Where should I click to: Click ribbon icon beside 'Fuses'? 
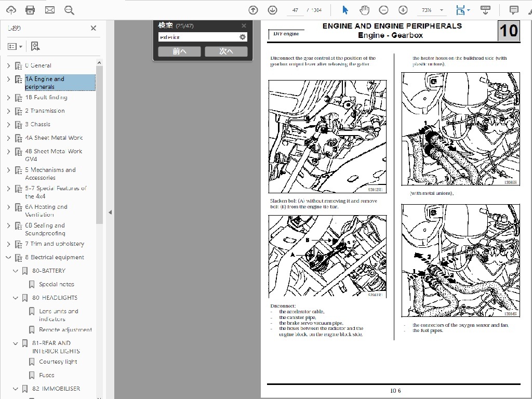(32, 375)
